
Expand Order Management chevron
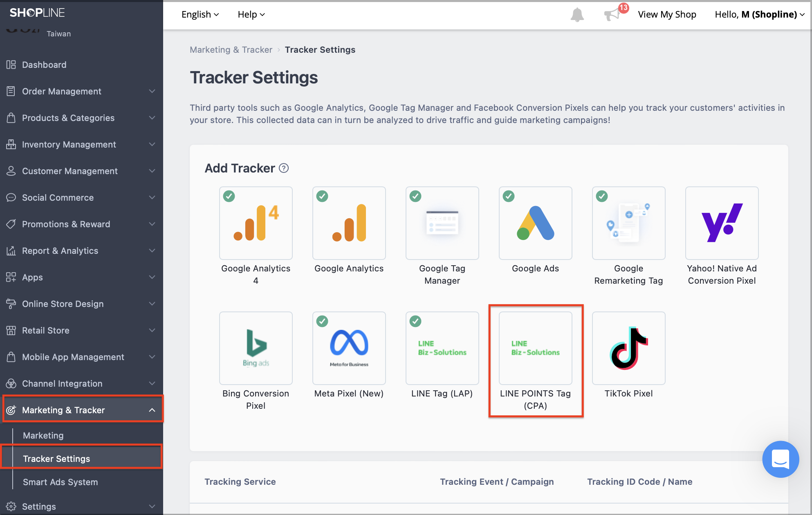point(152,91)
